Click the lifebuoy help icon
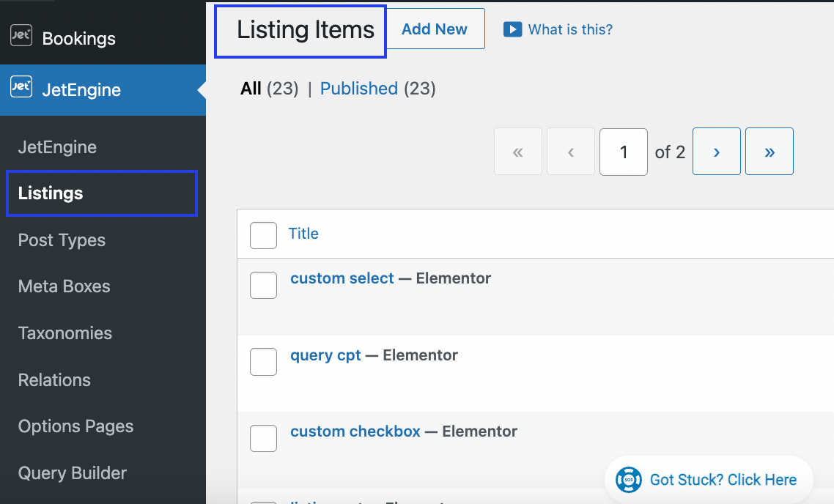This screenshot has width=834, height=504. click(629, 480)
